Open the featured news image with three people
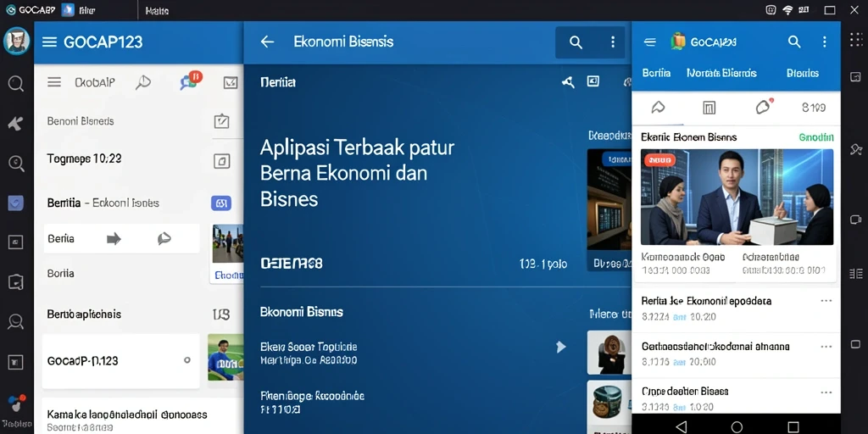This screenshot has width=868, height=434. [x=737, y=197]
